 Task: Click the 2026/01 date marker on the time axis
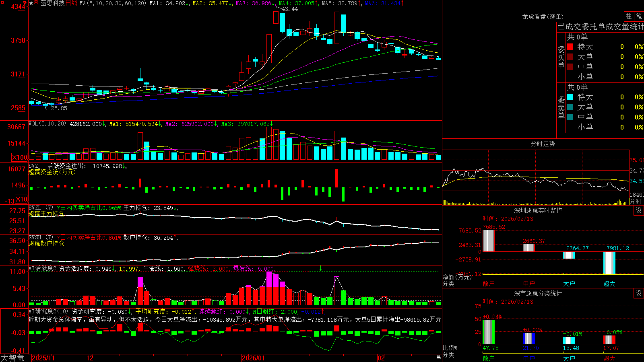(253, 358)
